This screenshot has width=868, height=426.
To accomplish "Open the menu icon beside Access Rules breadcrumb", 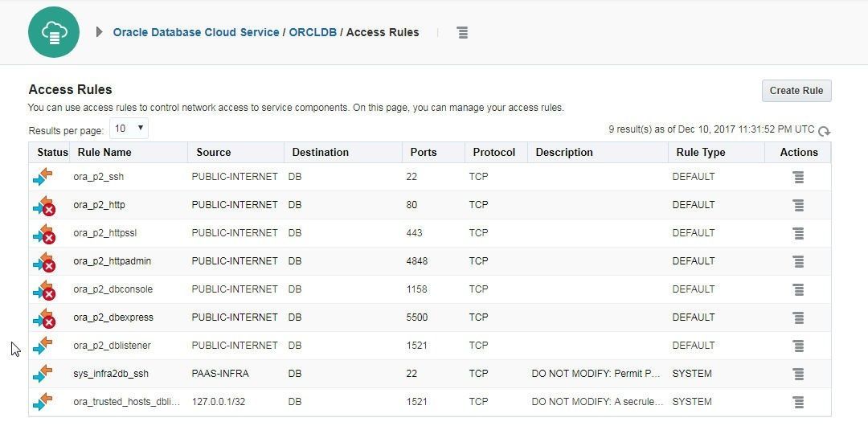I will click(463, 33).
